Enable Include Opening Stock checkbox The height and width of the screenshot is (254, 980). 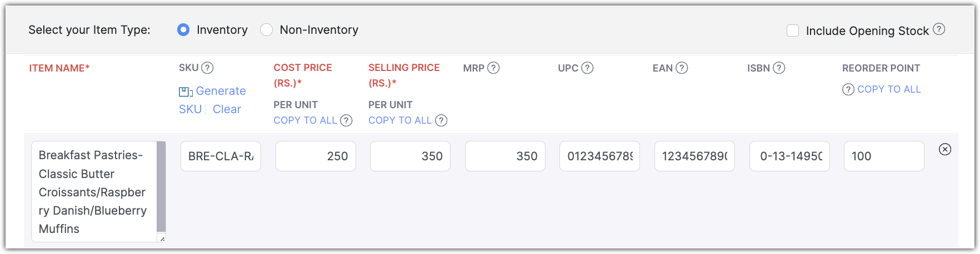tap(793, 31)
